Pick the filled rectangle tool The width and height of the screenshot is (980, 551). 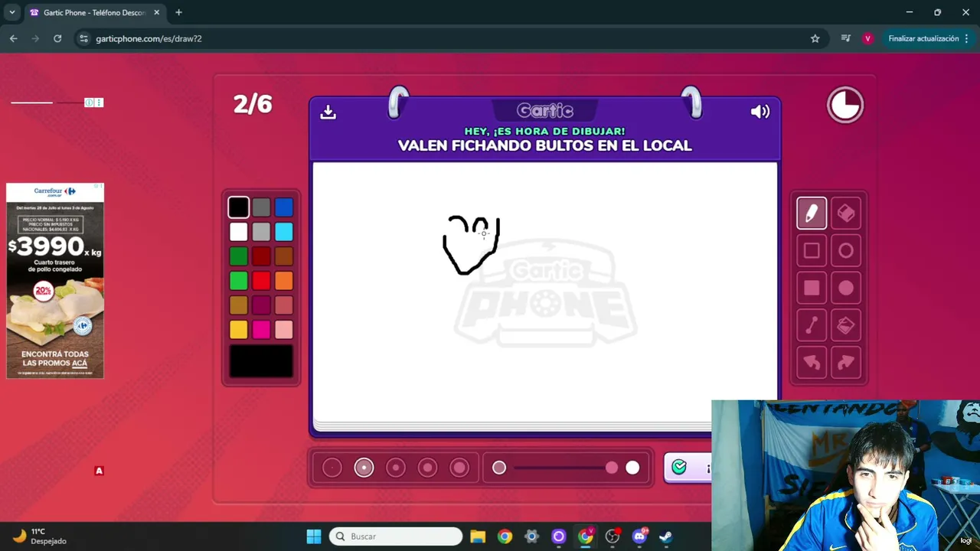812,288
